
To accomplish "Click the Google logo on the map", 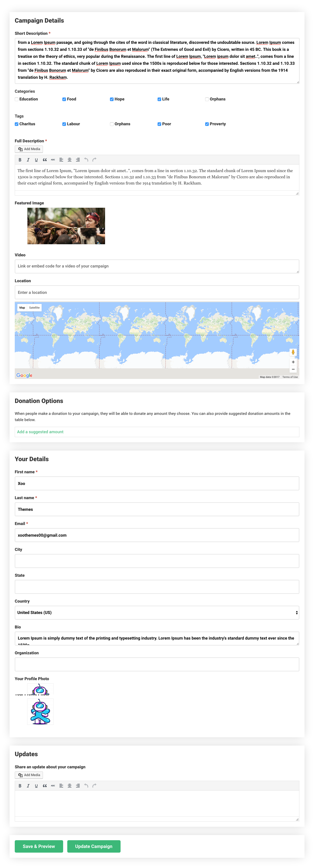I will click(25, 375).
